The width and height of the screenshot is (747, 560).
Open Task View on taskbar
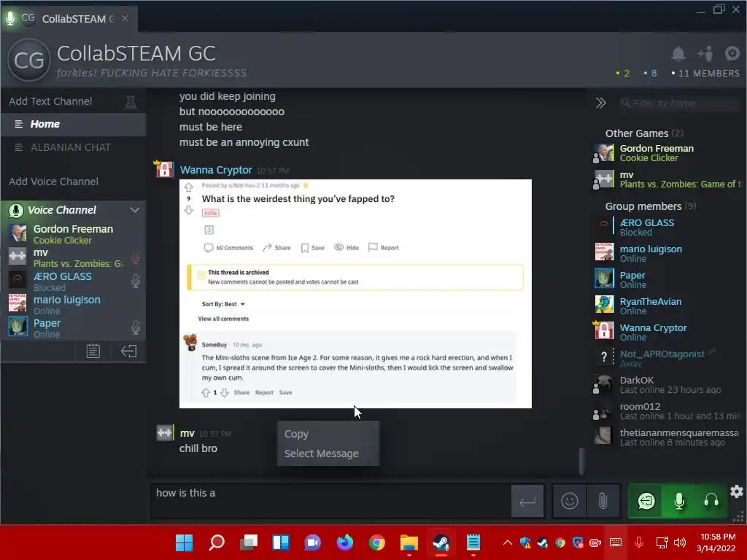click(x=249, y=542)
